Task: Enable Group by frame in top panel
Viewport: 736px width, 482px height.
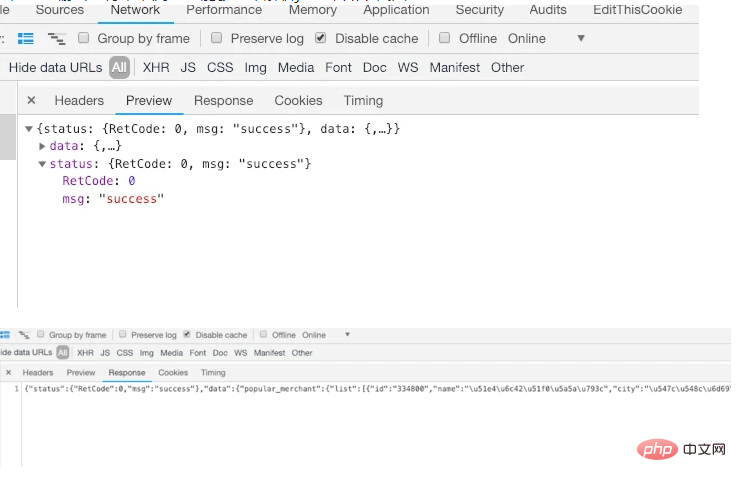Action: click(84, 38)
